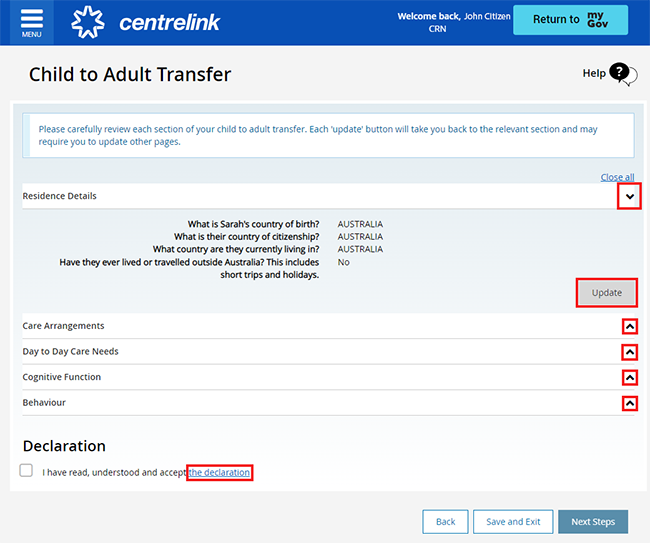Click 'What is Sarah's country of birth?' question

point(253,224)
